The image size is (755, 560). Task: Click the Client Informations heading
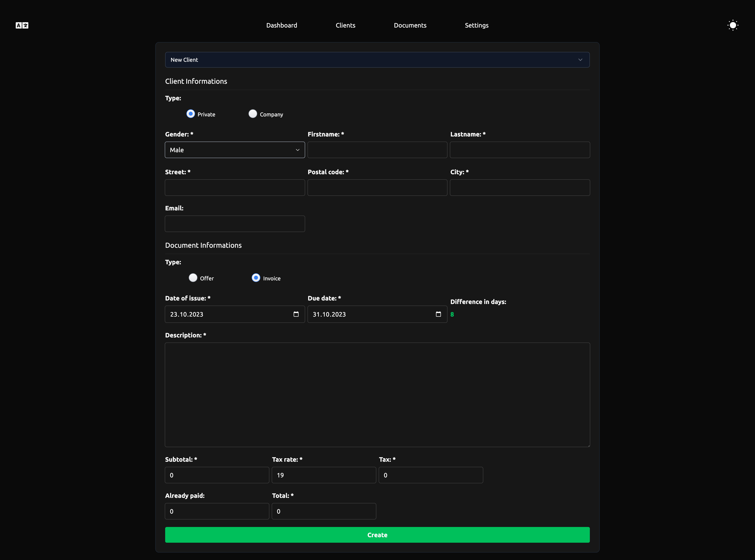pos(196,81)
